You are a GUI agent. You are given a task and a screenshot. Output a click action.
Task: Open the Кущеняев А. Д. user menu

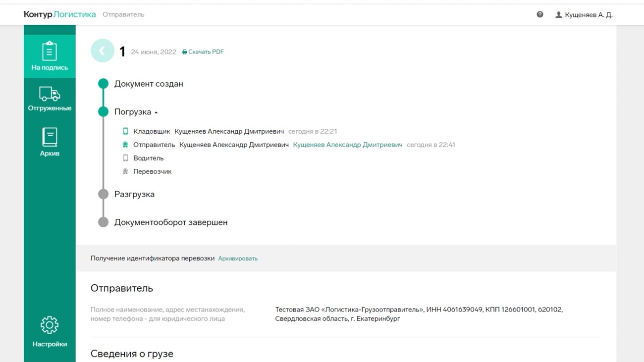pyautogui.click(x=584, y=15)
